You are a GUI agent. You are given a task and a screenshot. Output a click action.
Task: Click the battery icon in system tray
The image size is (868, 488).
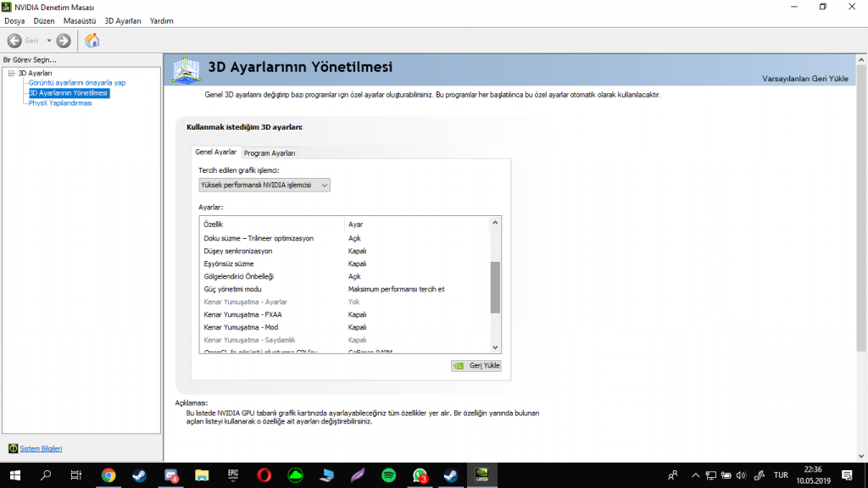coord(726,475)
